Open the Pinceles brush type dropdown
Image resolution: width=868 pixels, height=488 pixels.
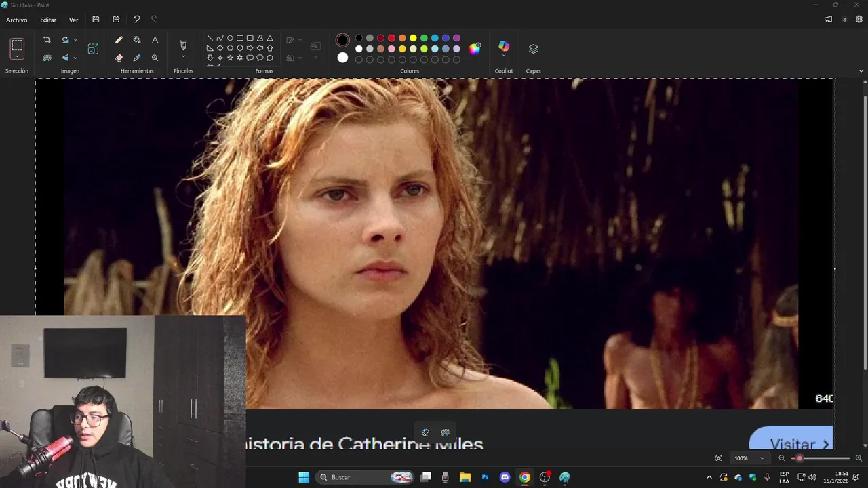click(183, 57)
